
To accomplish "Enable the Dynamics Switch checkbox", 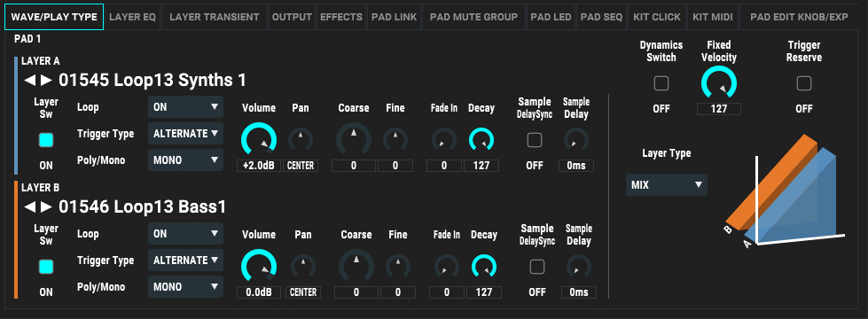I will coord(661,83).
